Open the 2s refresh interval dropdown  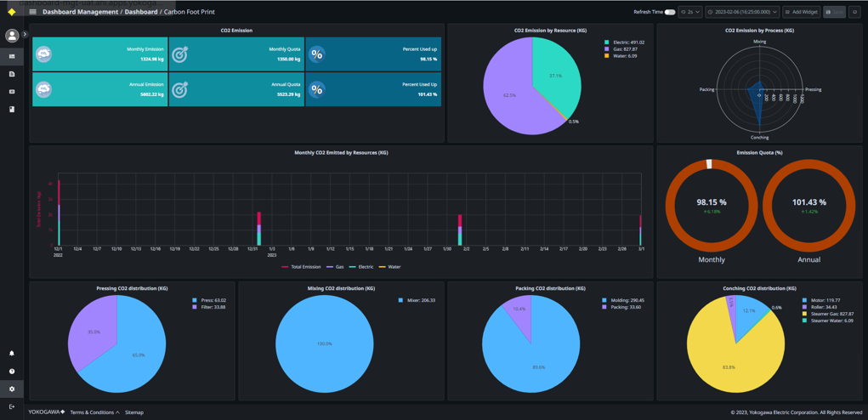pos(690,12)
